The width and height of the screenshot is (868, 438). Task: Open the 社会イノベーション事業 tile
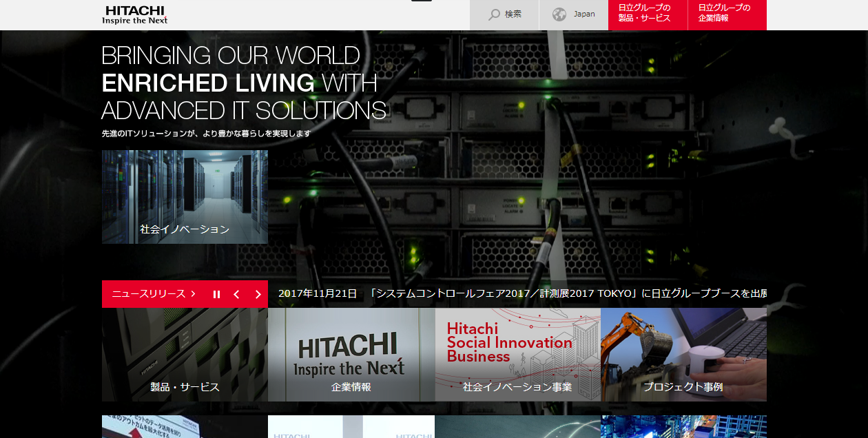click(x=517, y=355)
